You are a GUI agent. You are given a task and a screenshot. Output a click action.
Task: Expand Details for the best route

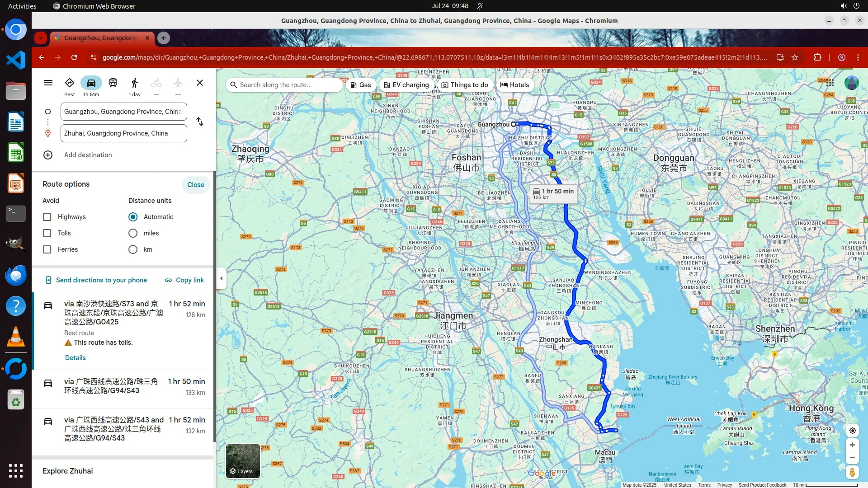[75, 358]
